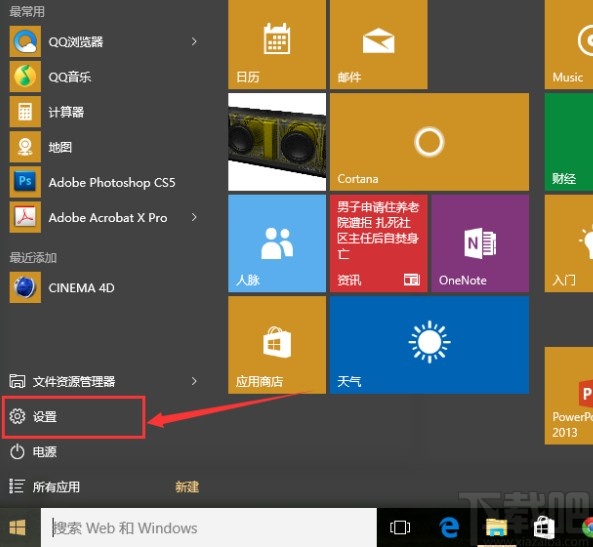Click the 新建 label next to 所有应用
Viewport: 593px width, 547px height.
point(187,486)
